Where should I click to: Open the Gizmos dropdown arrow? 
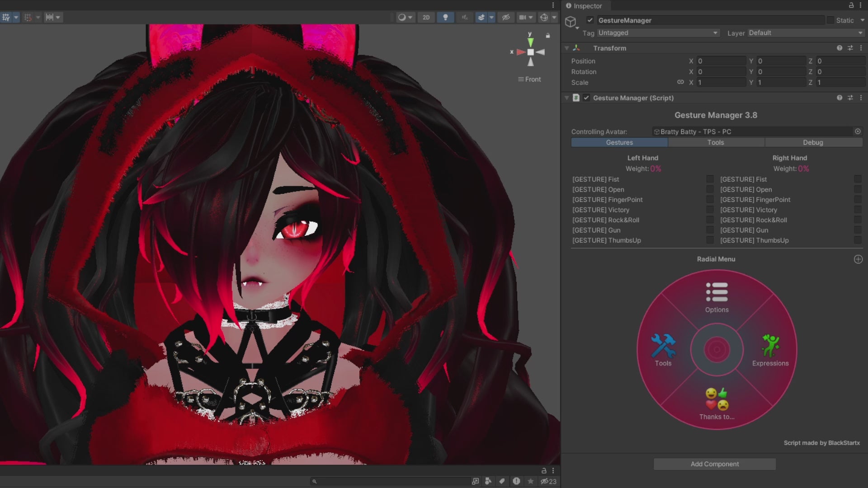coord(554,17)
